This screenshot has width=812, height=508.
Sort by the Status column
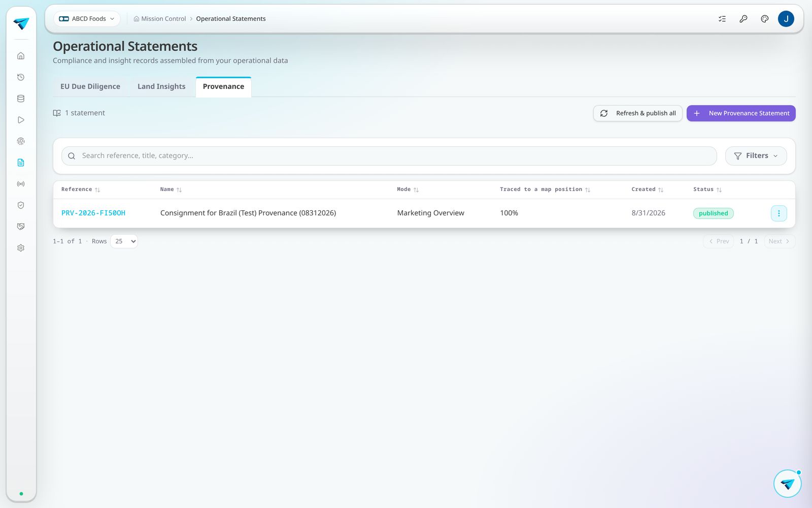[707, 189]
